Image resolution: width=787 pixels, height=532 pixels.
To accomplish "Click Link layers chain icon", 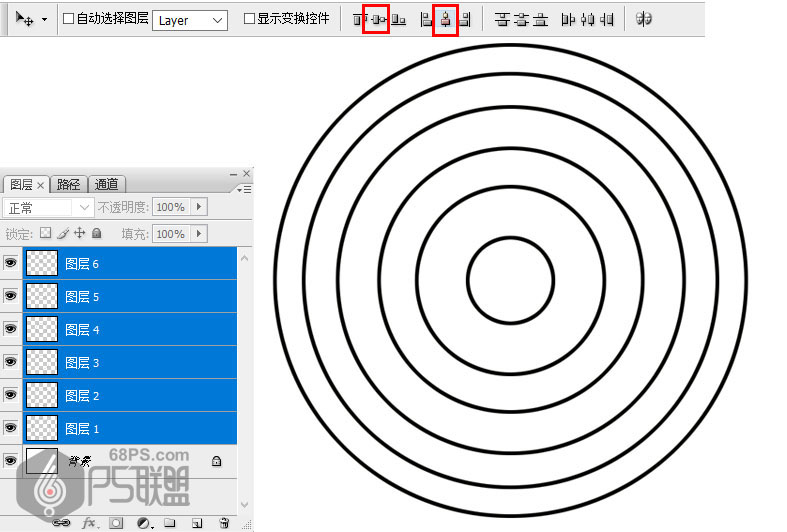I will click(61, 523).
